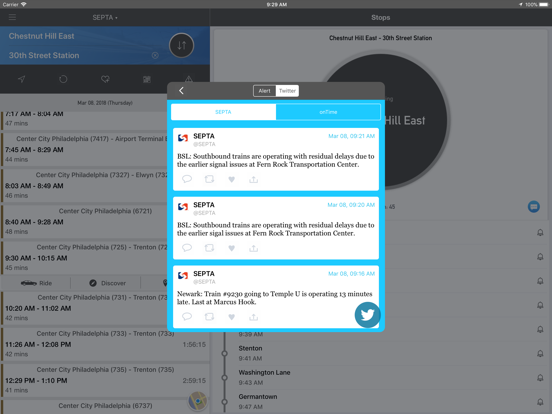Screen dimensions: 552x414
Task: Tap the refresh schedule icon
Action: point(63,79)
